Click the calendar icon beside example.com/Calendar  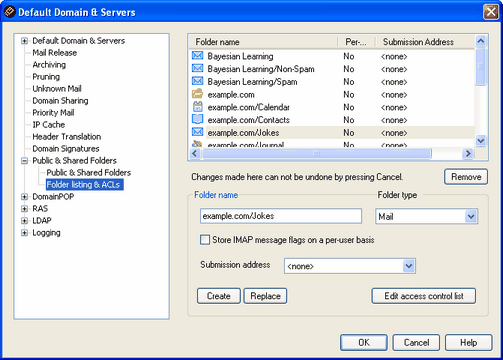pos(198,107)
